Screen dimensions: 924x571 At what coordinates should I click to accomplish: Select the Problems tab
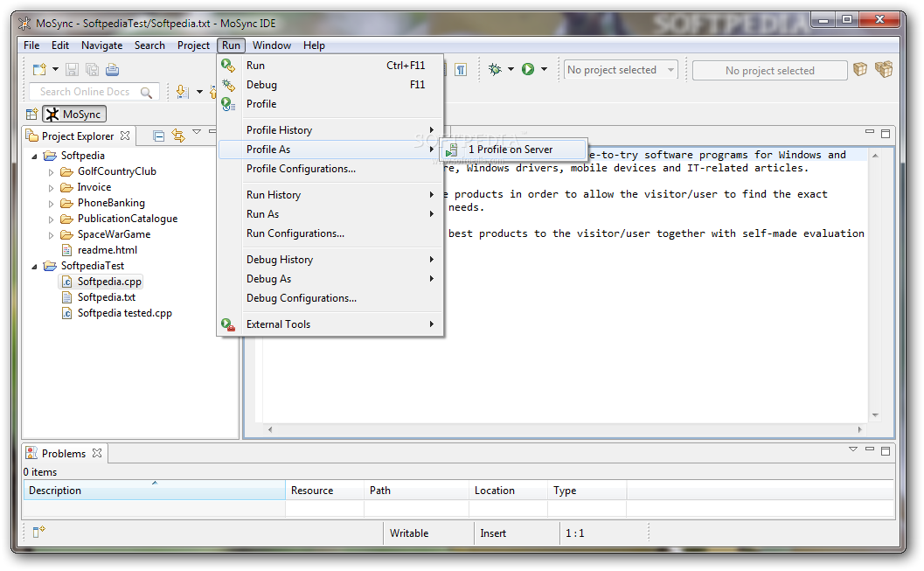pos(64,454)
